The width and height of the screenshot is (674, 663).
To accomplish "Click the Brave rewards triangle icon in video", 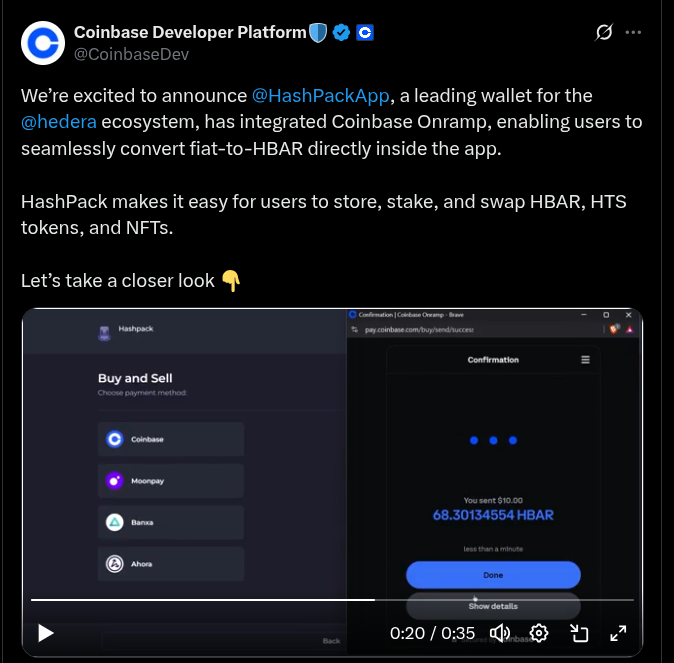I will click(x=630, y=329).
